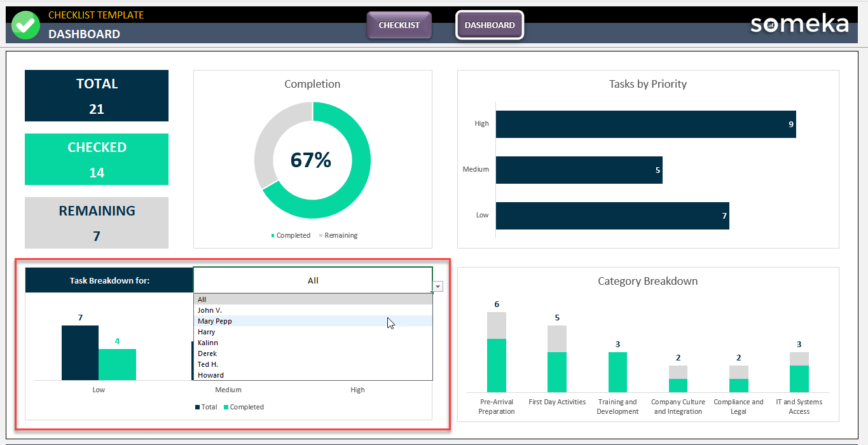
Task: Click the Completed legend color marker
Action: click(x=273, y=236)
